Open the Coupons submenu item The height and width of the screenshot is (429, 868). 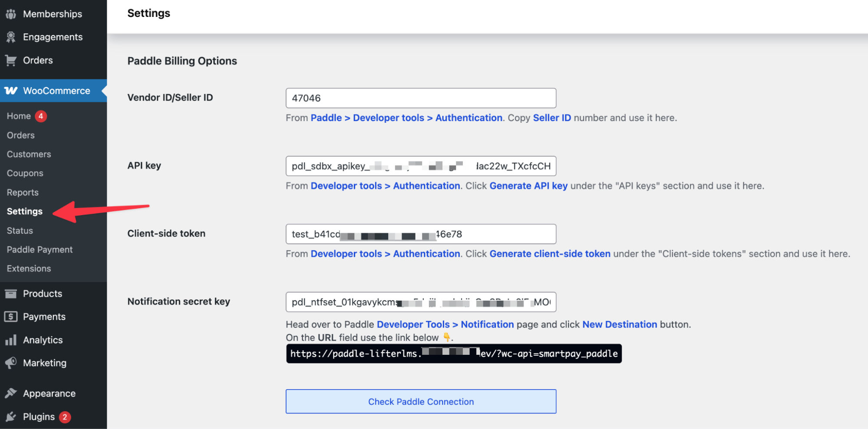(x=25, y=174)
